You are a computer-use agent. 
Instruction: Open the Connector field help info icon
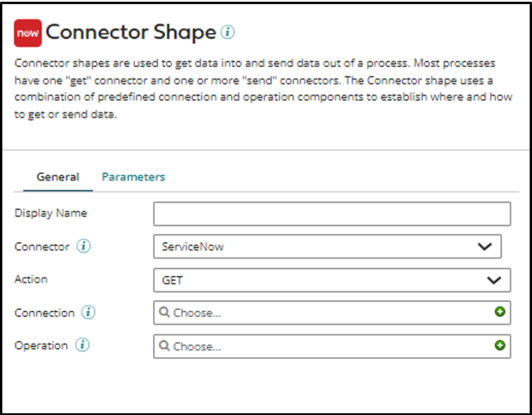tap(84, 247)
